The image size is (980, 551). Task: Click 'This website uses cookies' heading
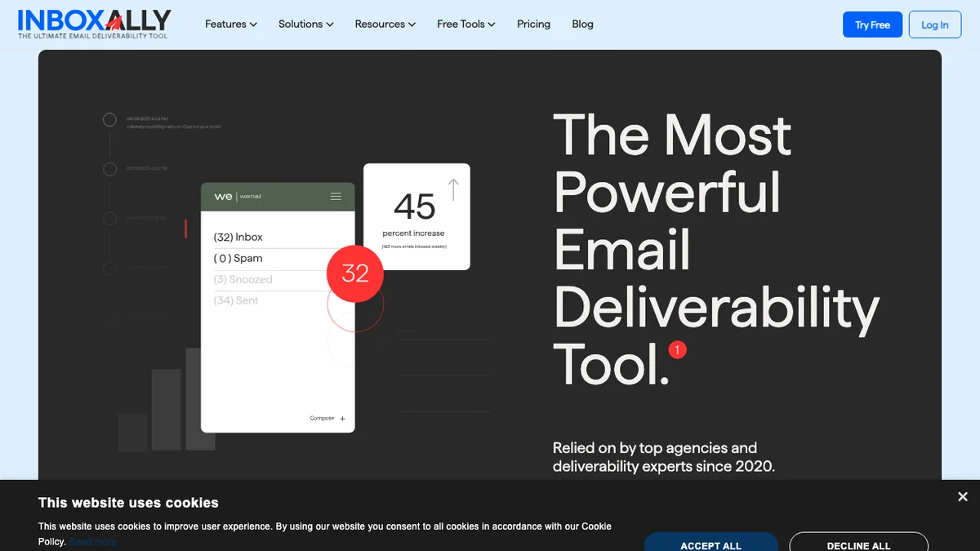point(128,503)
